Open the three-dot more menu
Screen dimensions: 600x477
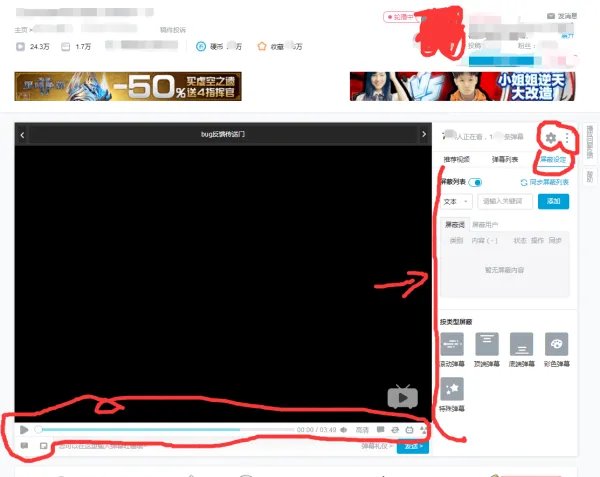point(567,138)
